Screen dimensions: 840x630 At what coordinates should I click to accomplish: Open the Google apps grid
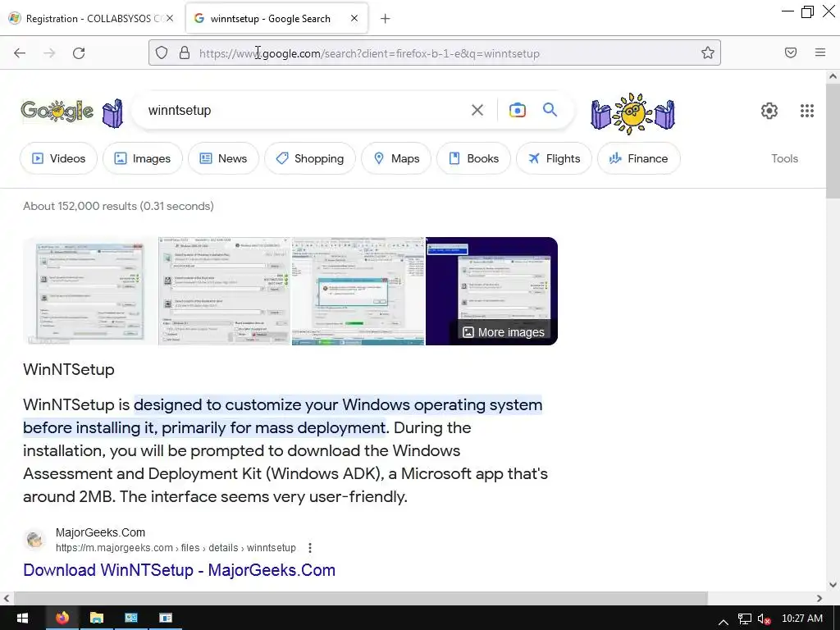(807, 111)
